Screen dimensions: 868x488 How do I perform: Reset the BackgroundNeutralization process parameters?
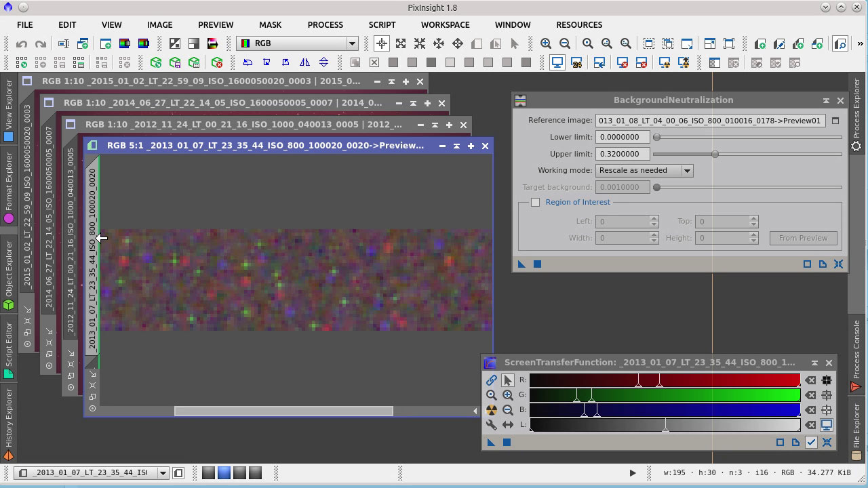point(839,264)
